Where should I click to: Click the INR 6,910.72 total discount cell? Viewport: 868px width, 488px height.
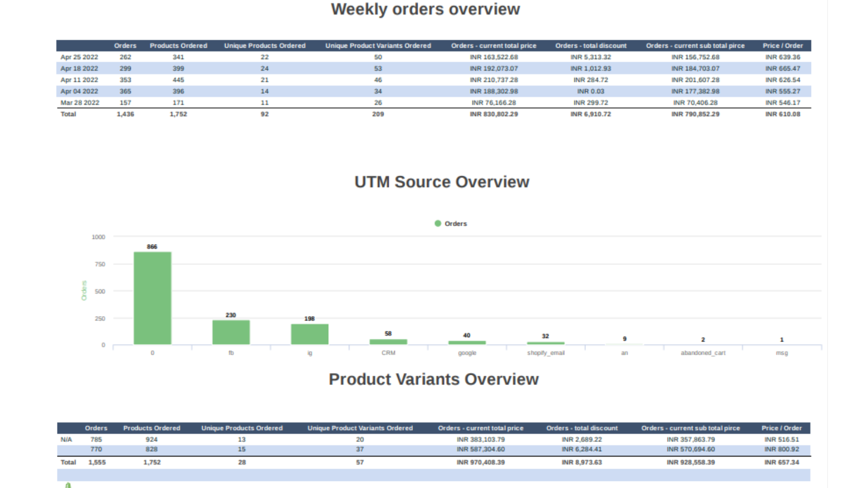(x=591, y=114)
